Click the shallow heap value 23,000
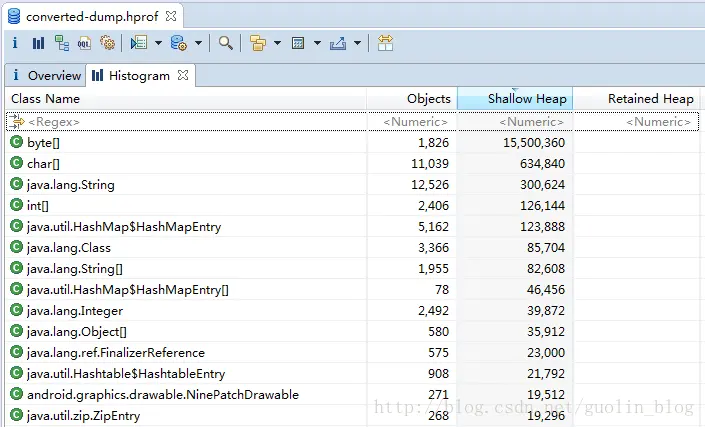The image size is (705, 427). pos(546,353)
